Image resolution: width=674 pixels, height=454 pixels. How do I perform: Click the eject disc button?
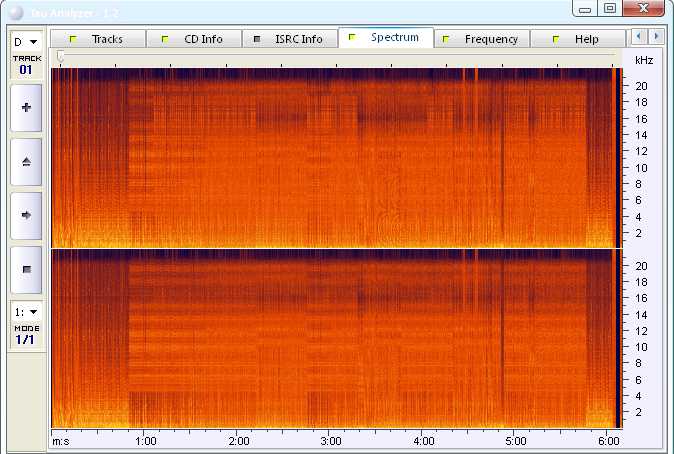(x=26, y=161)
